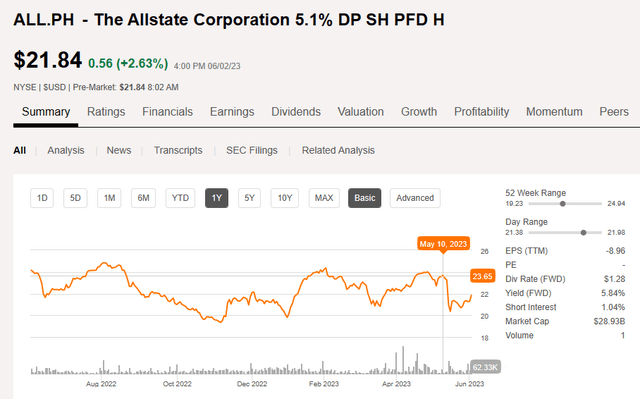Click the 52 Week Range slider dot
Screen dimensions: 640x399
562,204
